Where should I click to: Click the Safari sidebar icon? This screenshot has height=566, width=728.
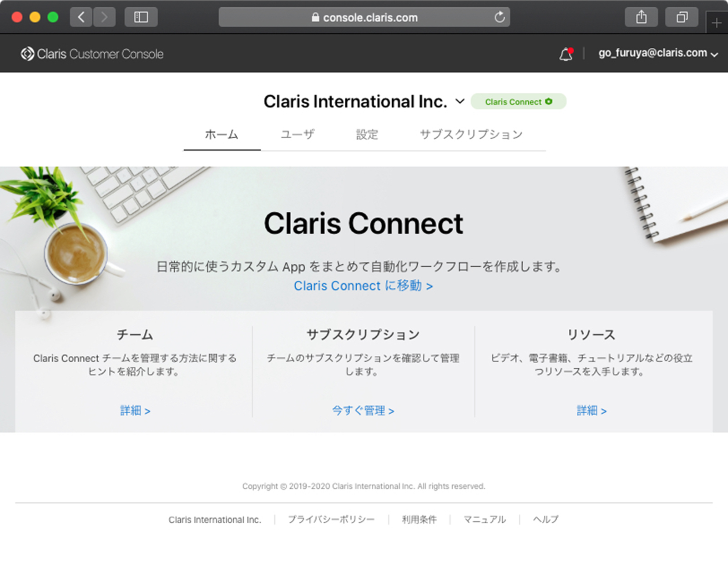click(141, 17)
